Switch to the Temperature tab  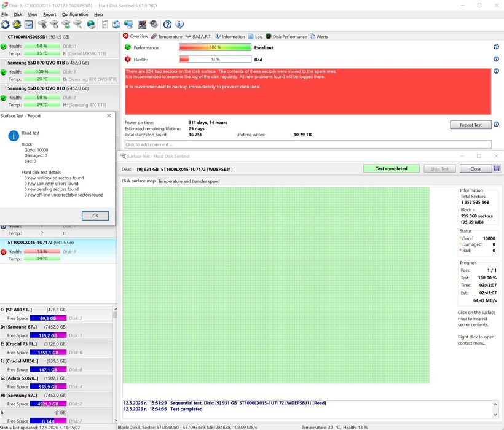click(x=167, y=37)
